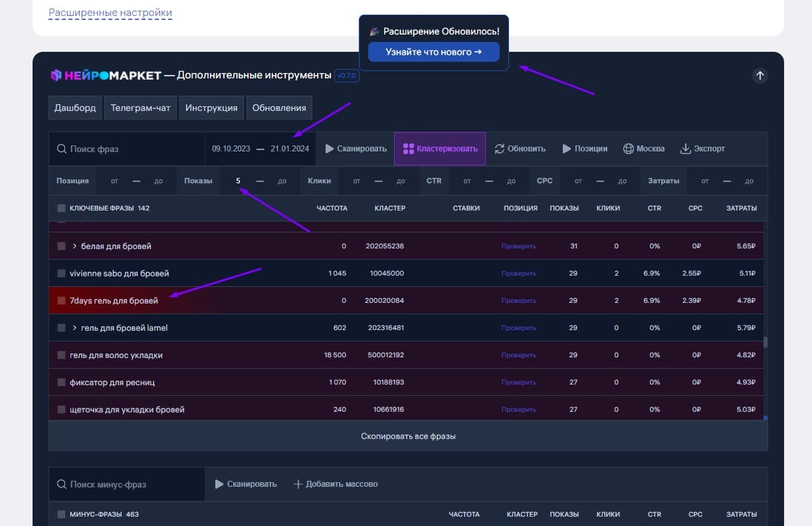This screenshot has height=526, width=812.
Task: Expand the гель для бровей lamel row
Action: 74,328
